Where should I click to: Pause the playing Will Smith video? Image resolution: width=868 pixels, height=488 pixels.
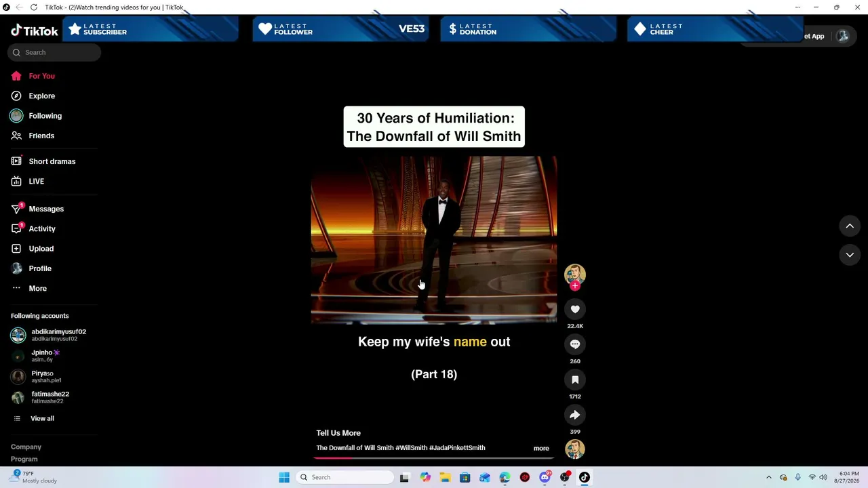[434, 241]
